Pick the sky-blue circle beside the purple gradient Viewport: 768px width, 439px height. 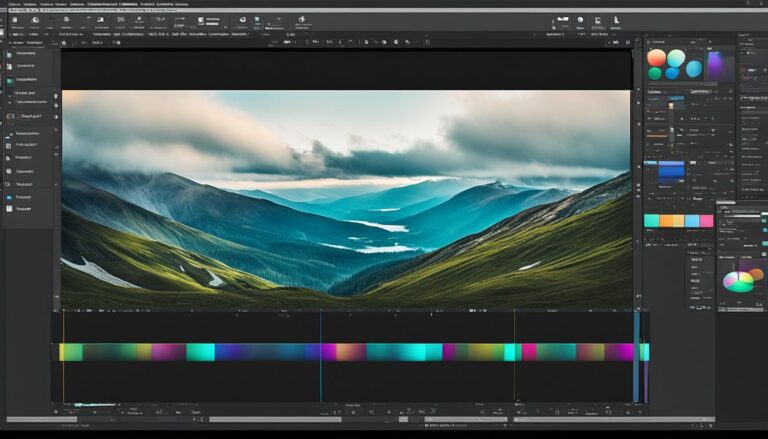(694, 69)
